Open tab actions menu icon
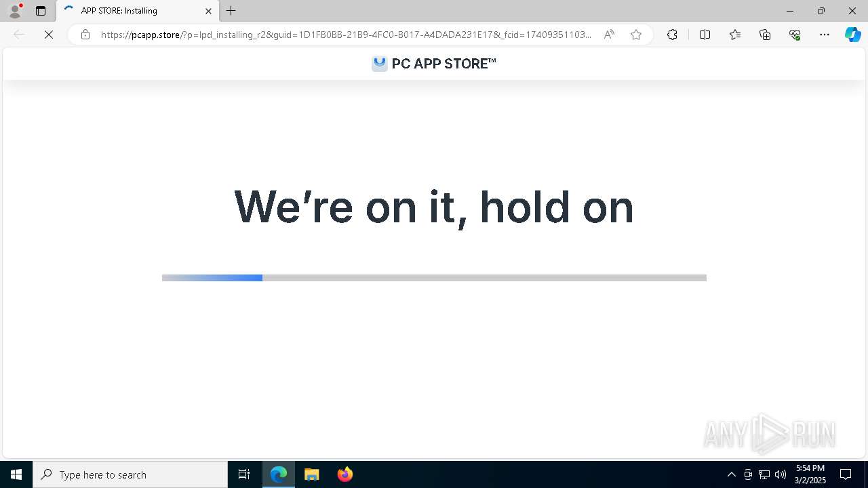Screen dimensions: 868x488 pos(41,11)
